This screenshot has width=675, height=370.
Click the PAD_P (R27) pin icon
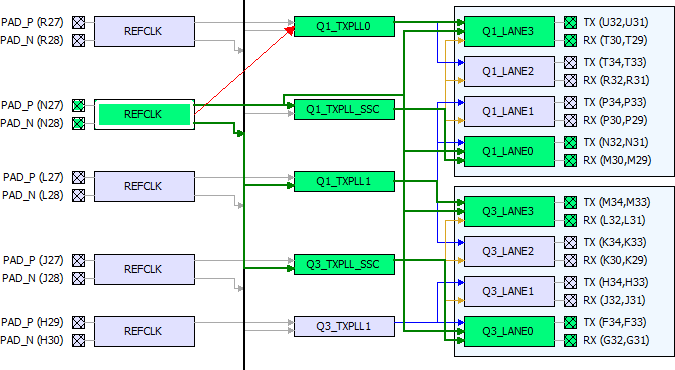78,22
